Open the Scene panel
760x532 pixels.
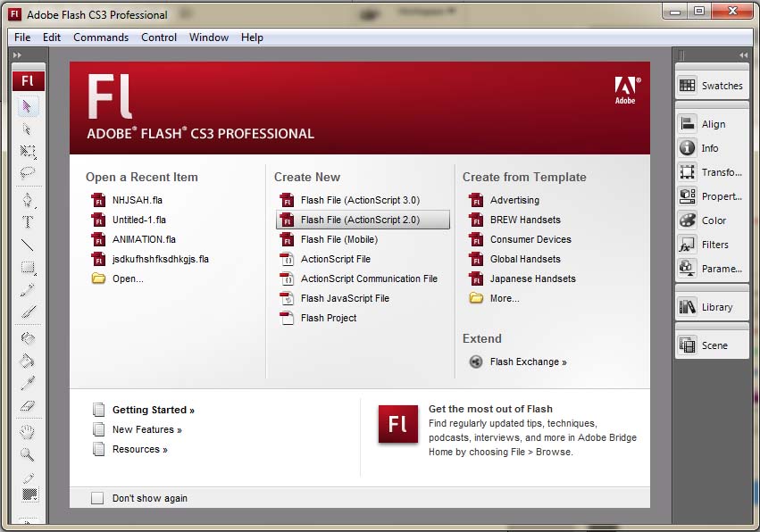pos(712,345)
